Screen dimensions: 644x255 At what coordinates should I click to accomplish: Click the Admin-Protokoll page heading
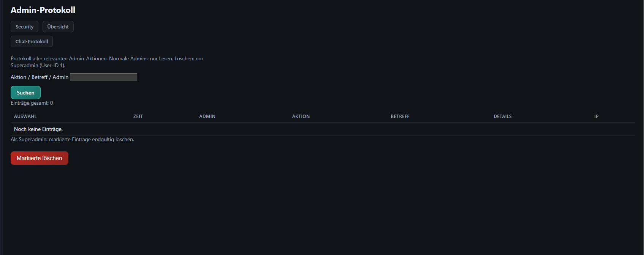[x=43, y=10]
